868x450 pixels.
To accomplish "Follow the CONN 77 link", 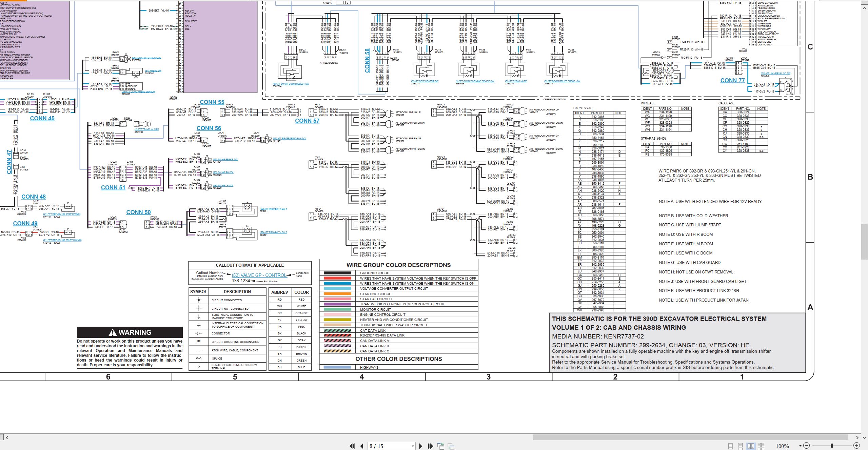I will (732, 80).
